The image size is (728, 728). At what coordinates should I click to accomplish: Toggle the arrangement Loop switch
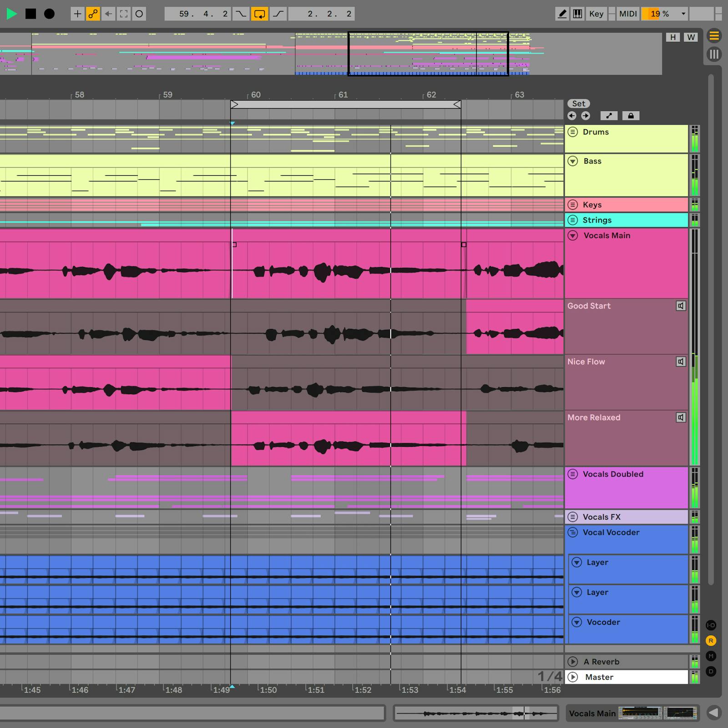(x=260, y=14)
